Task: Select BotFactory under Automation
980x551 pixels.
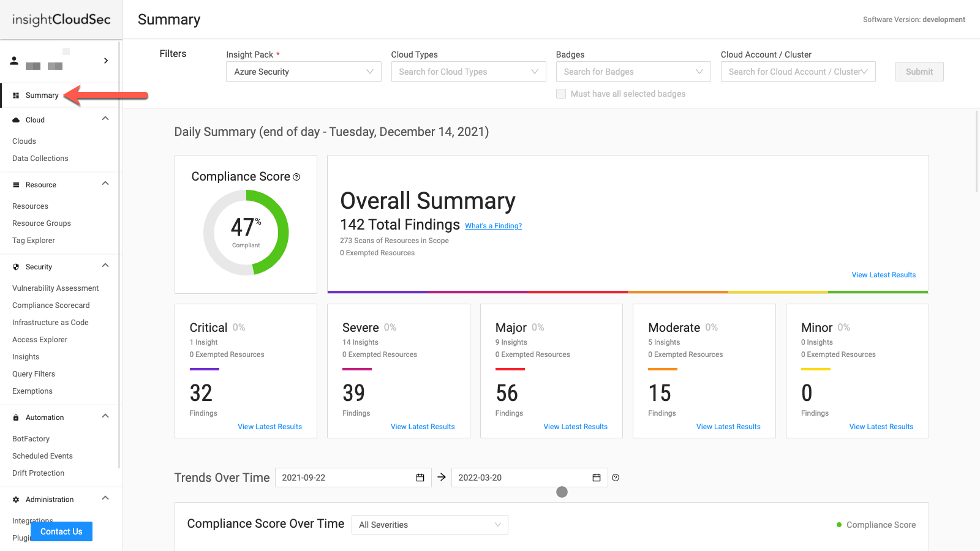Action: coord(31,438)
